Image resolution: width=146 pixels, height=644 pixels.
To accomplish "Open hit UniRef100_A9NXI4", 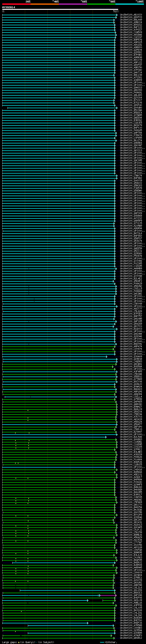I will (131, 22).
